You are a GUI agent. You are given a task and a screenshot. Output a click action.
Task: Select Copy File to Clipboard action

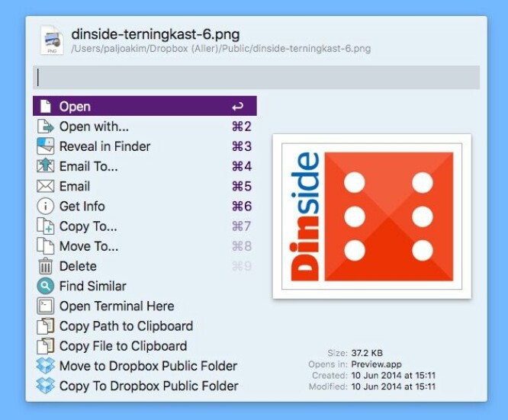click(x=145, y=346)
